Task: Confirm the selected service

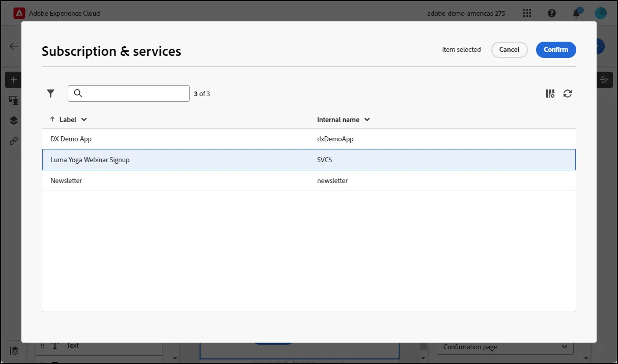Action: tap(556, 49)
